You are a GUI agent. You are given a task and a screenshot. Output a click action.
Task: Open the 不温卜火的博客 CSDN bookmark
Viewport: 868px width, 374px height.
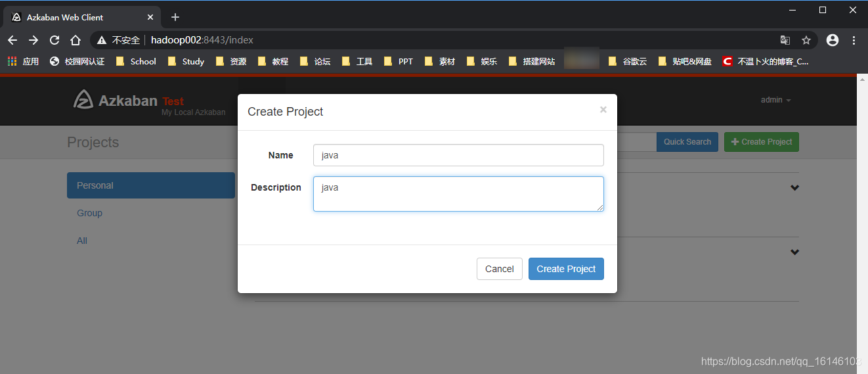tap(766, 61)
